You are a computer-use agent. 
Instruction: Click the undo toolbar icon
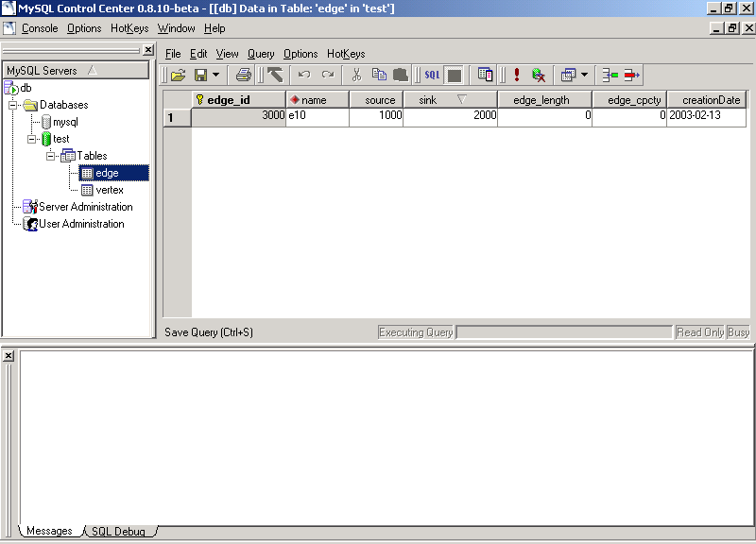pos(303,76)
